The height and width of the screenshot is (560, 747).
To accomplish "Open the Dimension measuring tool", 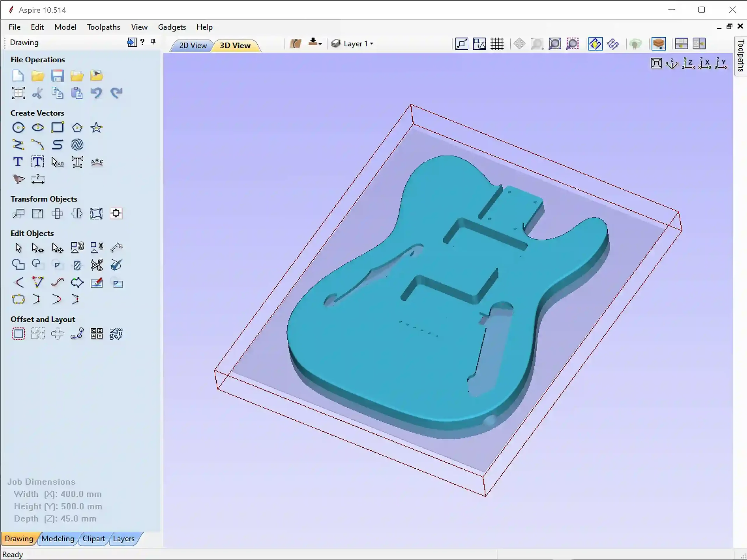I will [38, 179].
